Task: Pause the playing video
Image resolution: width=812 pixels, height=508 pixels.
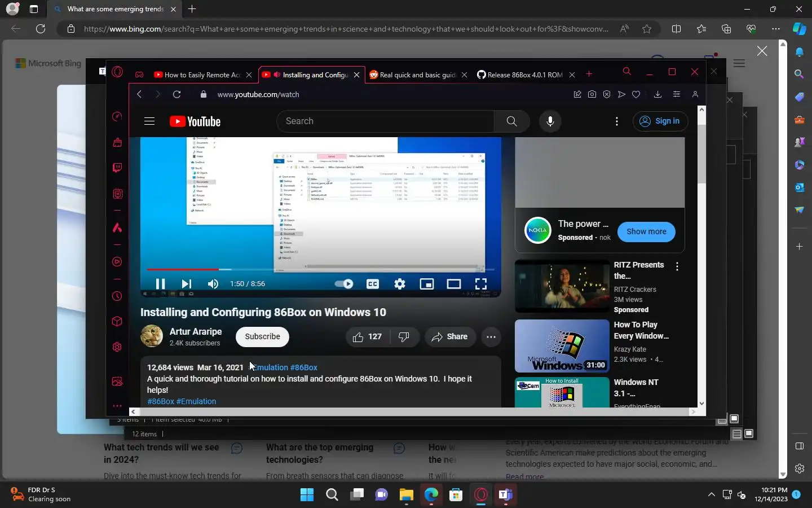Action: (x=160, y=284)
